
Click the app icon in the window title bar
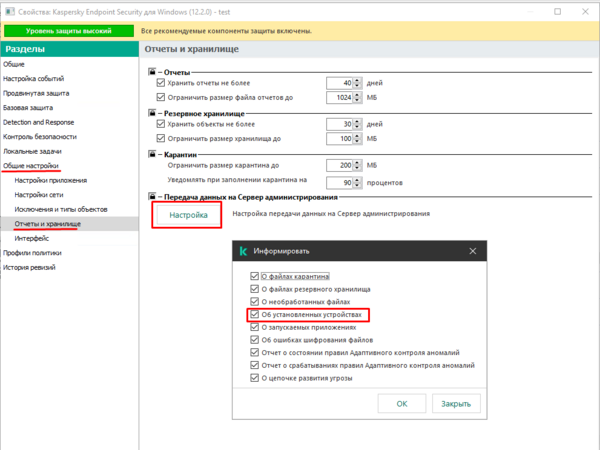pyautogui.click(x=10, y=11)
